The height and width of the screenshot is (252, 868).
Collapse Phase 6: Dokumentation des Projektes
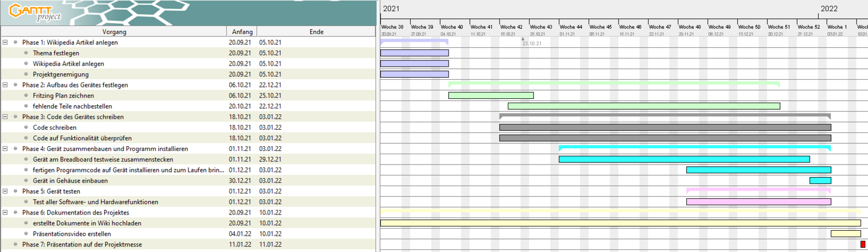pyautogui.click(x=5, y=212)
